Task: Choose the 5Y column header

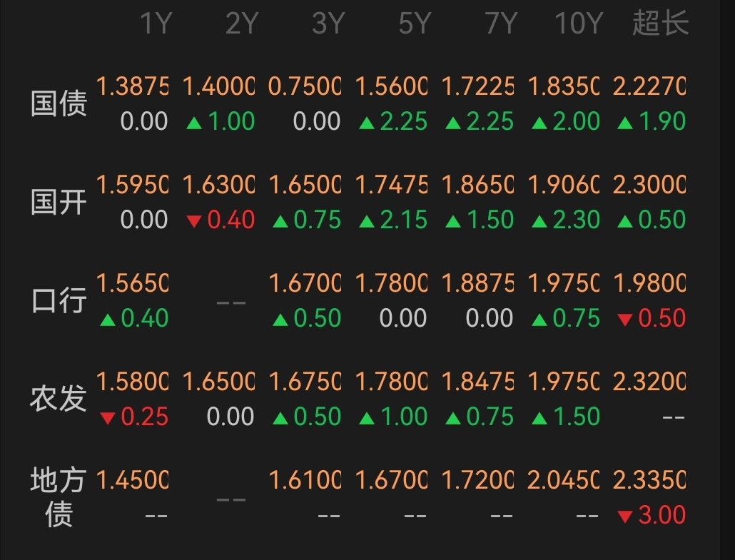Action: coord(415,24)
